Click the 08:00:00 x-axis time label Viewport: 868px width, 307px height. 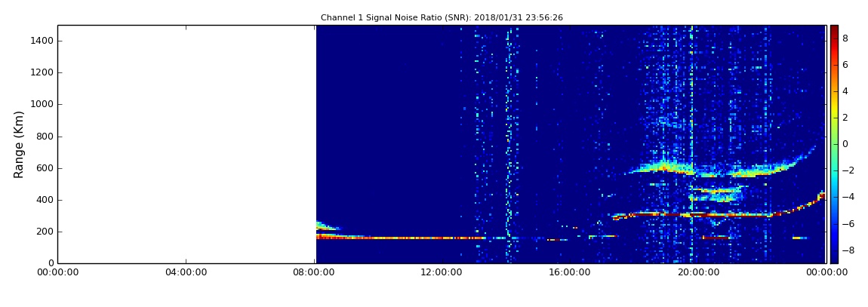[x=315, y=272]
